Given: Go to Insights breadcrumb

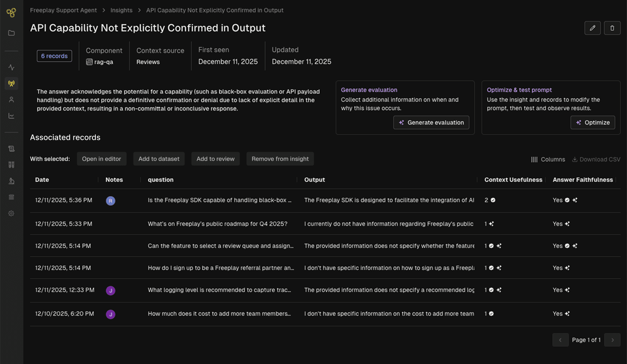Looking at the screenshot, I should (x=121, y=10).
